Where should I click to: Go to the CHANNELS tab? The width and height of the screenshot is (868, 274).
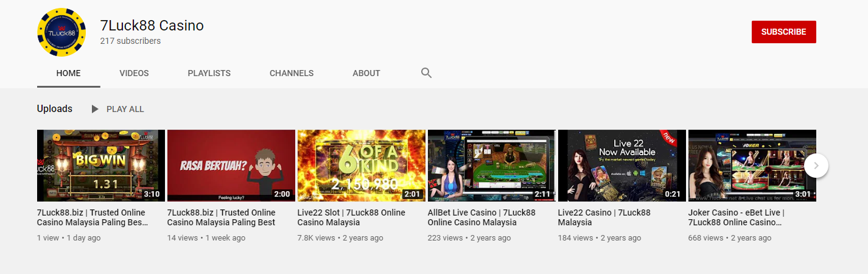(292, 73)
